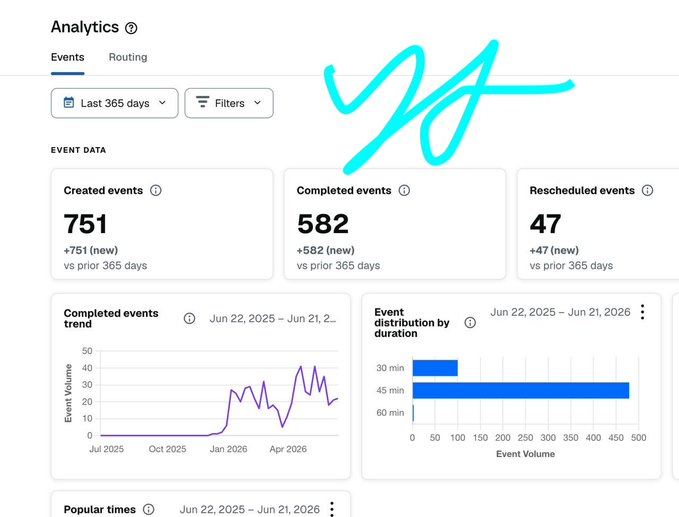
Task: Click the 30 min axis label
Action: tap(390, 368)
